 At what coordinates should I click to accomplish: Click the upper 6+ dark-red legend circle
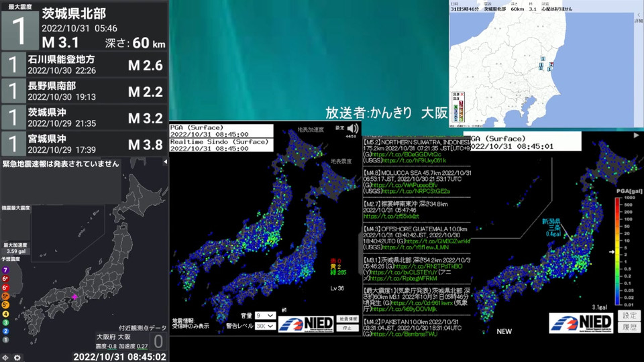point(5,279)
